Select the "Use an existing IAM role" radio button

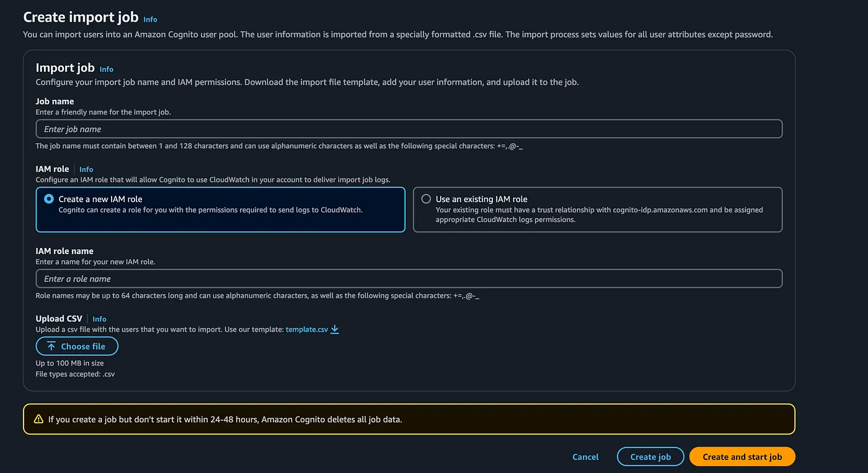(x=427, y=199)
